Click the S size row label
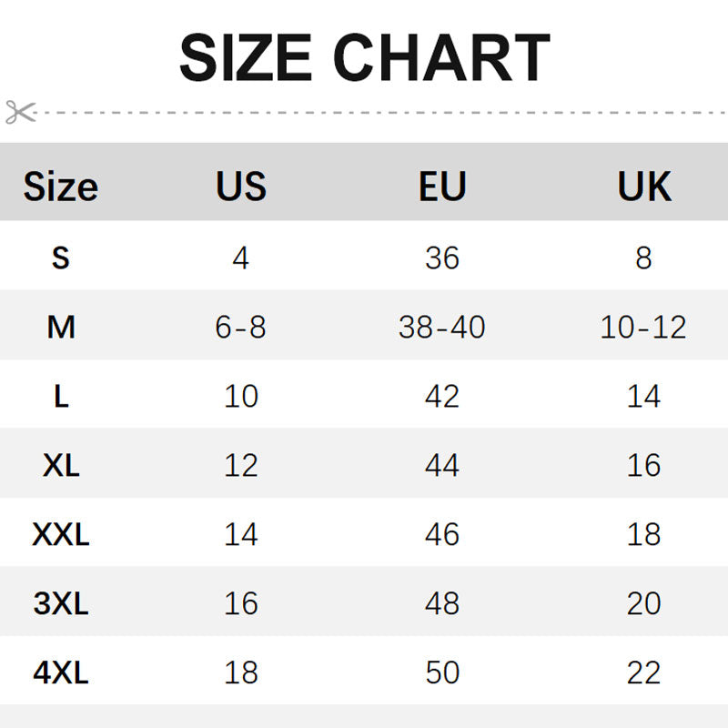728x728 pixels. [60, 258]
